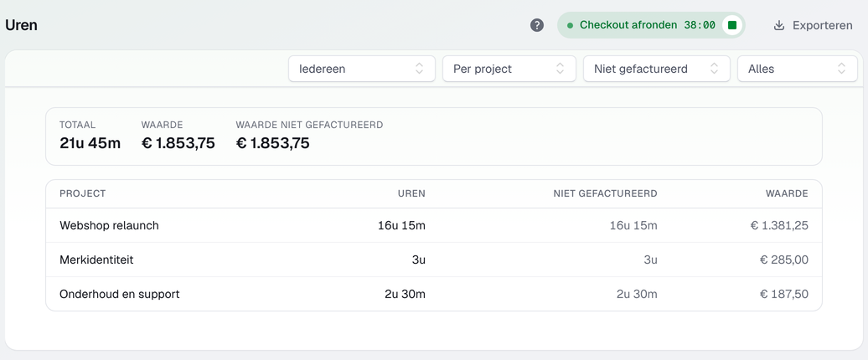Open the Checkout afronden timer label
The width and height of the screenshot is (868, 360).
point(628,25)
